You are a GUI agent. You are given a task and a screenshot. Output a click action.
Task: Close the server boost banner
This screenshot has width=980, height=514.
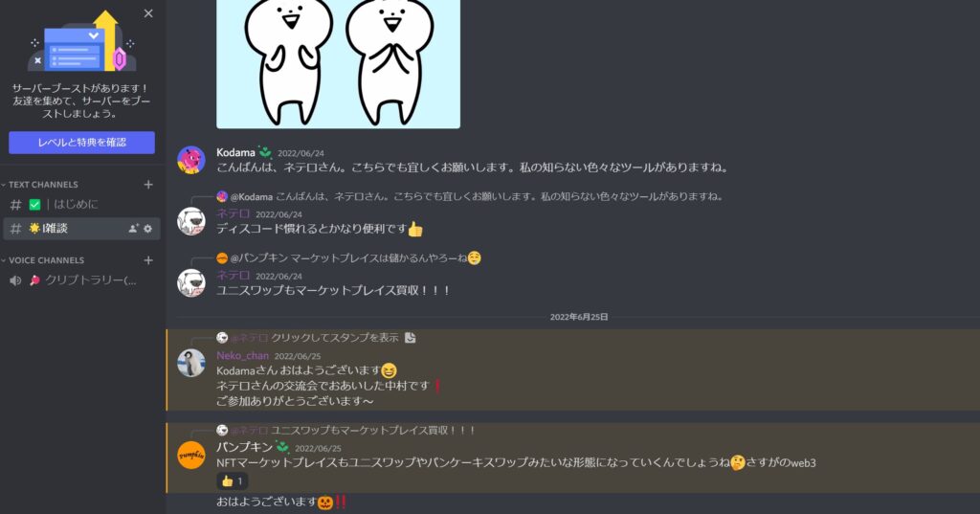148,13
